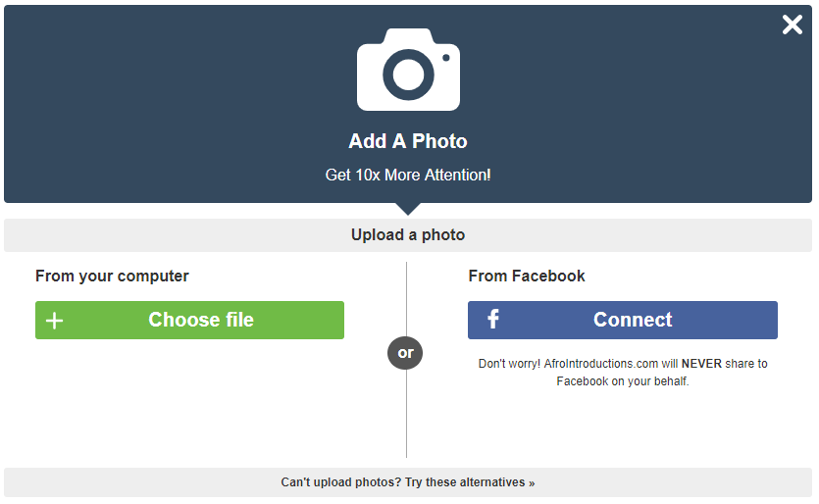The width and height of the screenshot is (819, 504).
Task: Select the 'Upload a photo' header bar
Action: [408, 235]
